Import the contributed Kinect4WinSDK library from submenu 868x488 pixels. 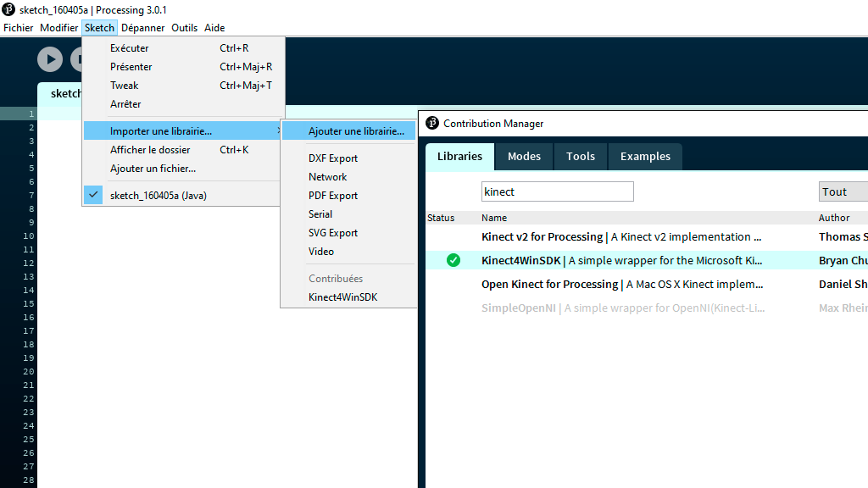[342, 297]
